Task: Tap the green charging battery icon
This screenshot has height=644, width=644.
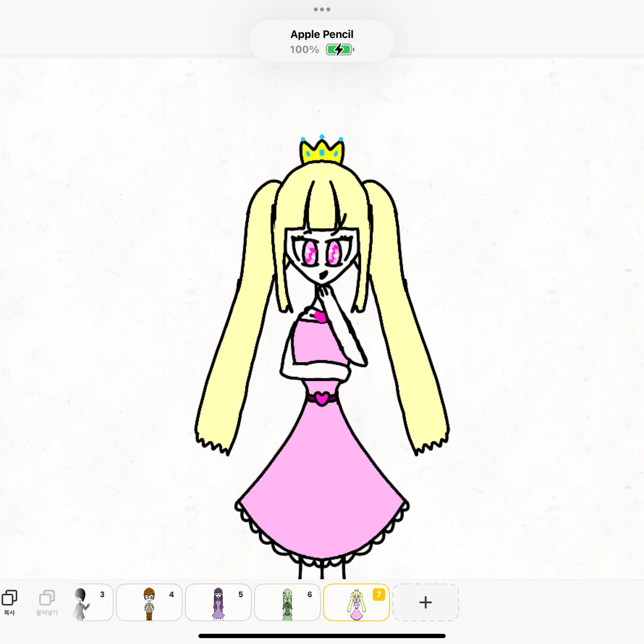Action: point(340,49)
